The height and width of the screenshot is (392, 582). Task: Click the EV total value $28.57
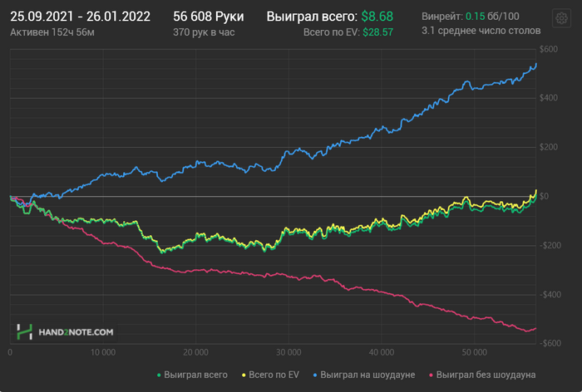pos(377,32)
